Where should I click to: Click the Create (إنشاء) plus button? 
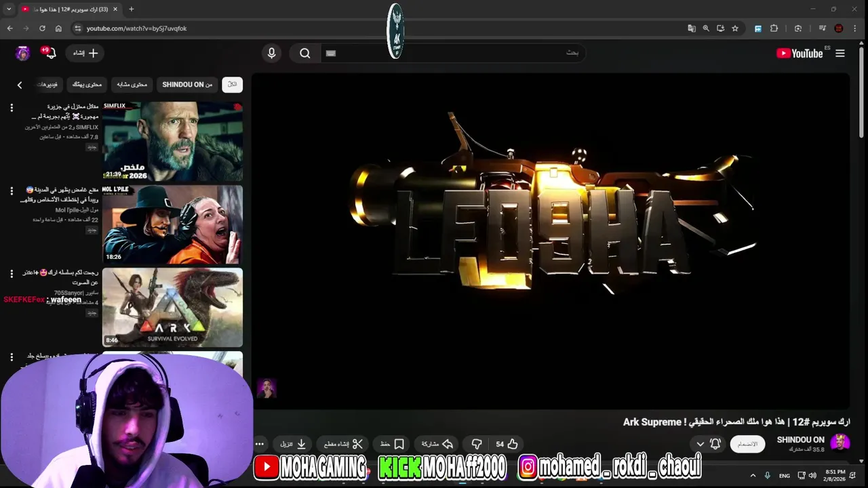(85, 53)
